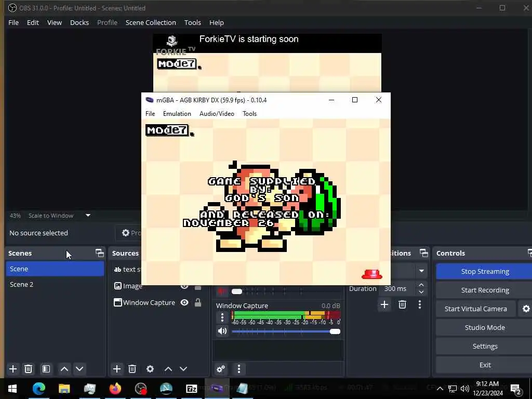
Task: Move source down in Sources panel
Action: [x=183, y=369]
